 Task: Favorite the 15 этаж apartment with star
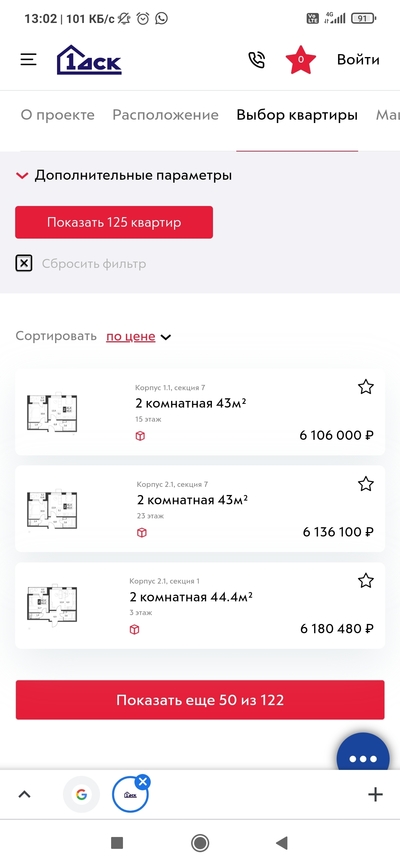(366, 387)
